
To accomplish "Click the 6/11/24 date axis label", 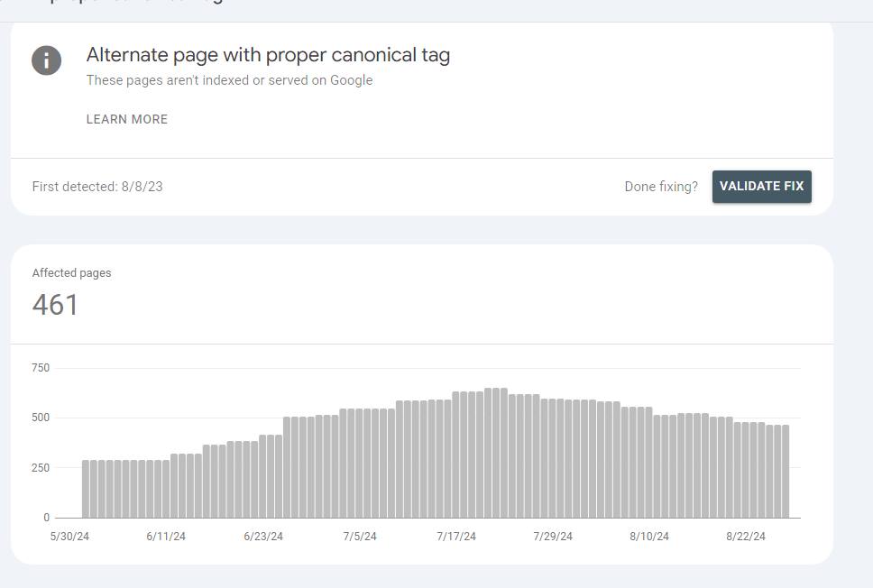I will [x=166, y=537].
